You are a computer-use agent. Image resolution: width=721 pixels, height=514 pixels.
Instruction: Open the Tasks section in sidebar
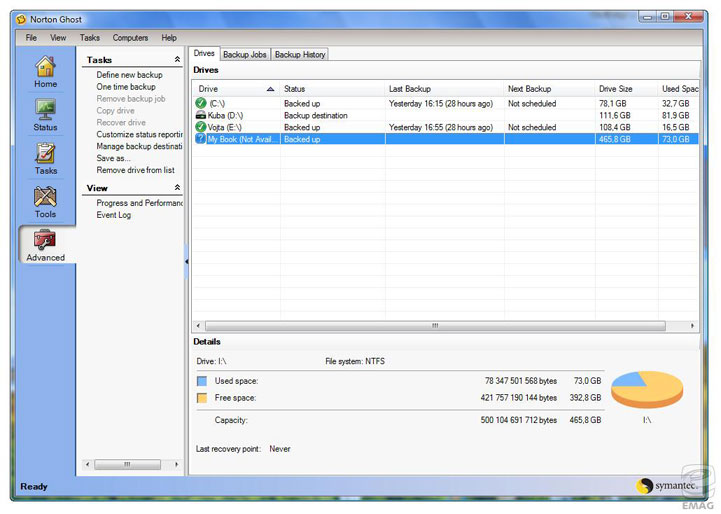coord(45,159)
